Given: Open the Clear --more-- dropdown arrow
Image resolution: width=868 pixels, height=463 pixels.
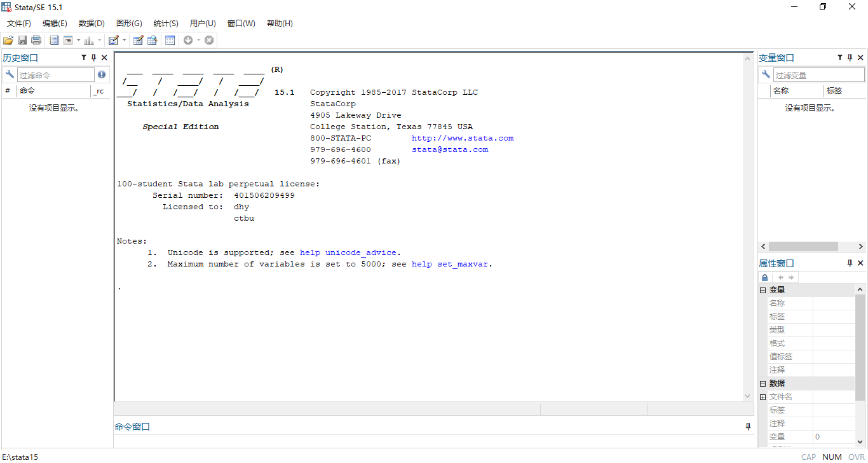Looking at the screenshot, I should 199,40.
